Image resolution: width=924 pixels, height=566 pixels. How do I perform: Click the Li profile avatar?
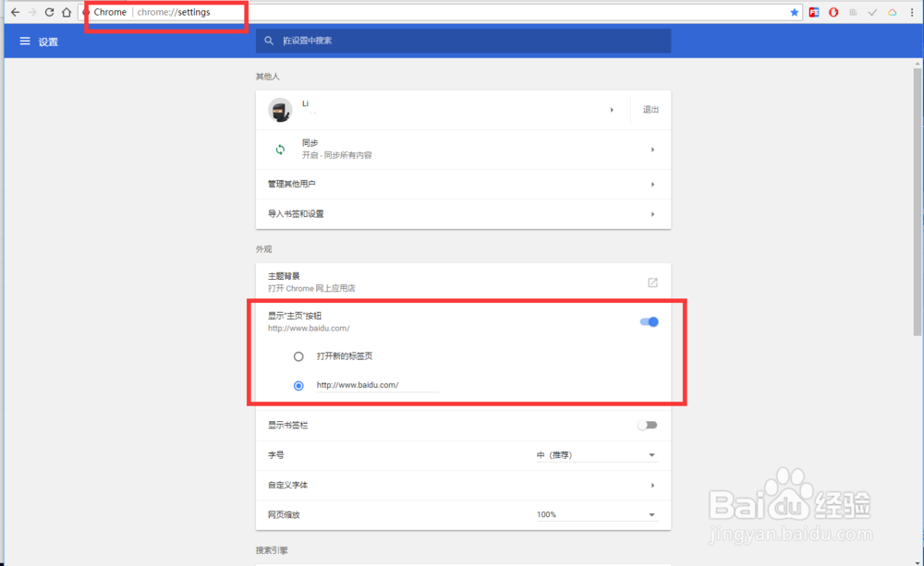(280, 110)
